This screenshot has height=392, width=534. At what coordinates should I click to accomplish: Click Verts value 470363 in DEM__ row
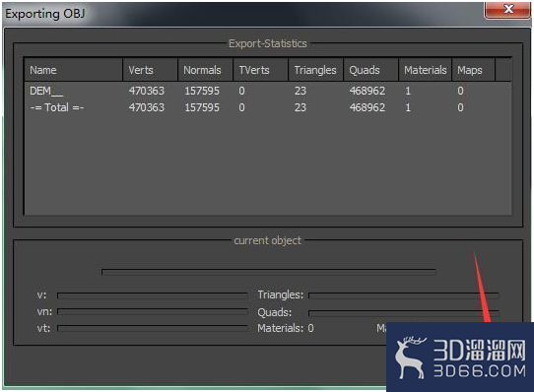pyautogui.click(x=147, y=91)
